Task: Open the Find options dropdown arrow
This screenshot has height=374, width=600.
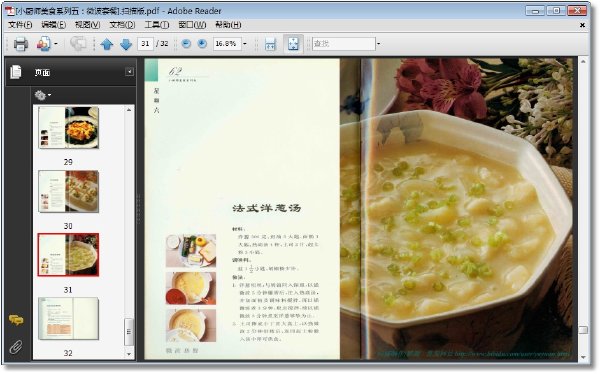Action: 378,44
